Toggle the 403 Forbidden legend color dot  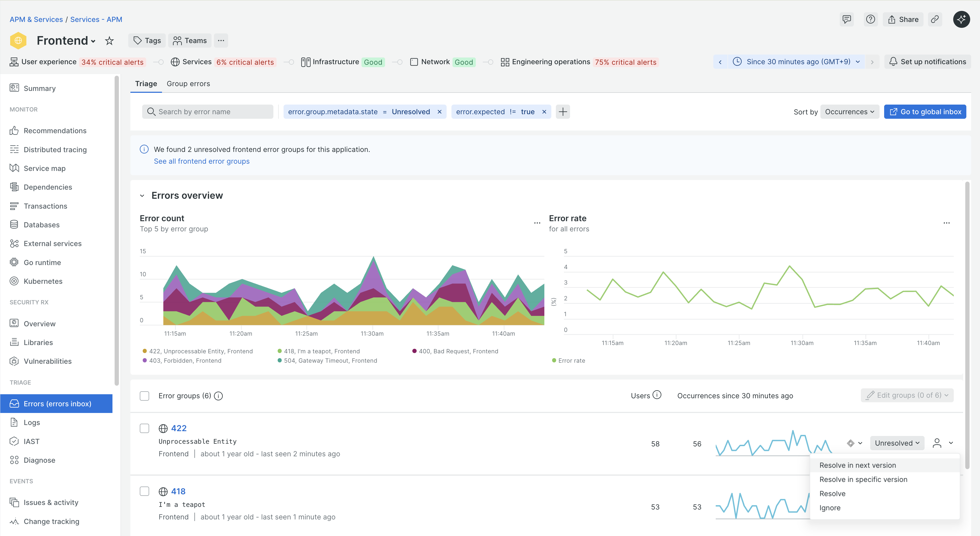[x=145, y=360]
